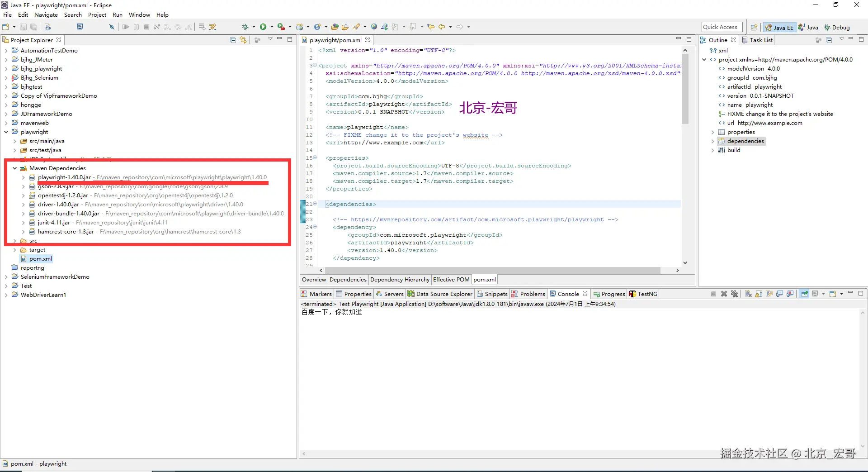This screenshot has height=472, width=868.
Task: Click the Open Perspective icon
Action: point(754,27)
